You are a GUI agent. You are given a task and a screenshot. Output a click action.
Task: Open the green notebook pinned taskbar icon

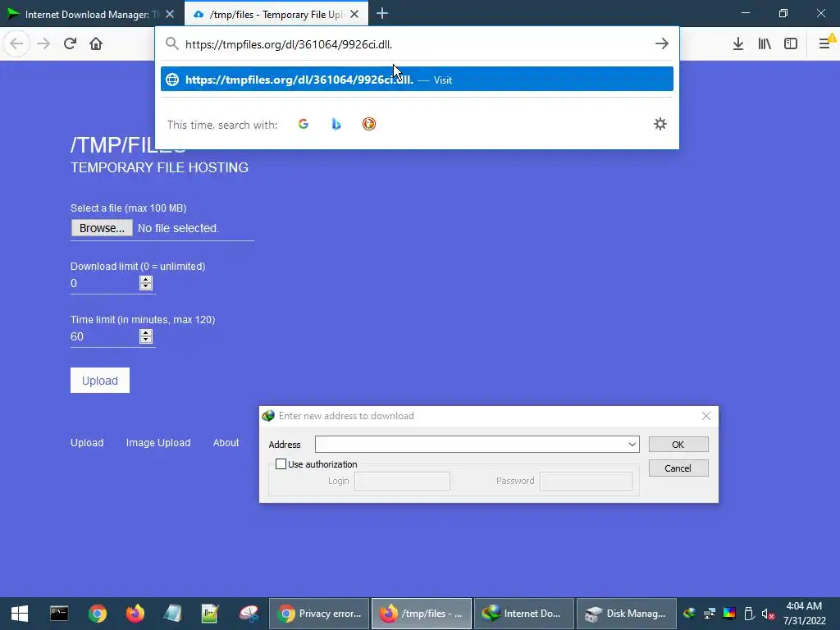(x=210, y=614)
